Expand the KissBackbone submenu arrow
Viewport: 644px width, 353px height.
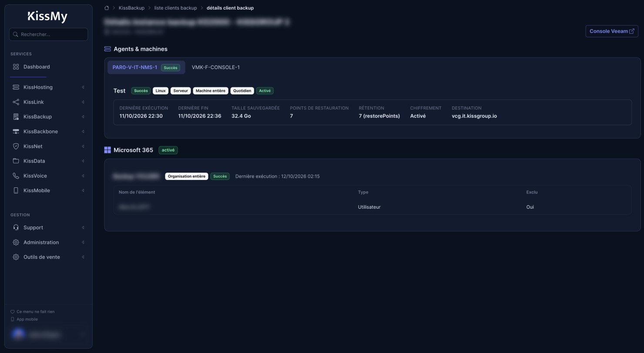click(83, 132)
